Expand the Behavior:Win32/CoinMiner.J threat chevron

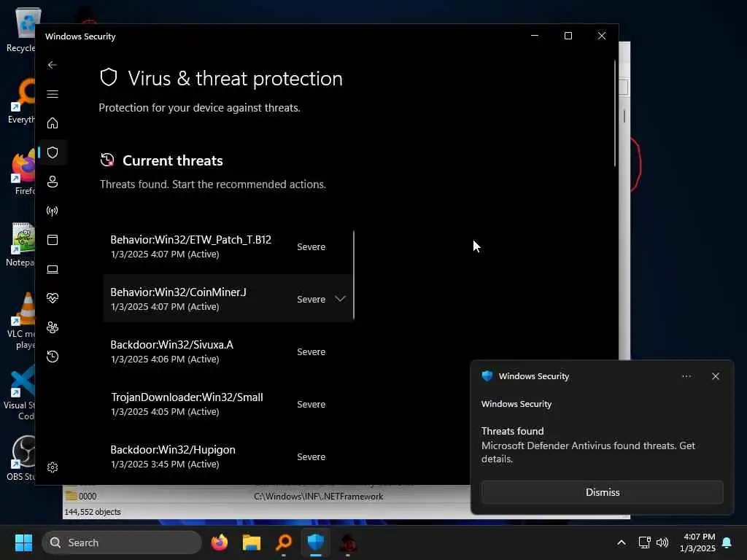tap(340, 298)
